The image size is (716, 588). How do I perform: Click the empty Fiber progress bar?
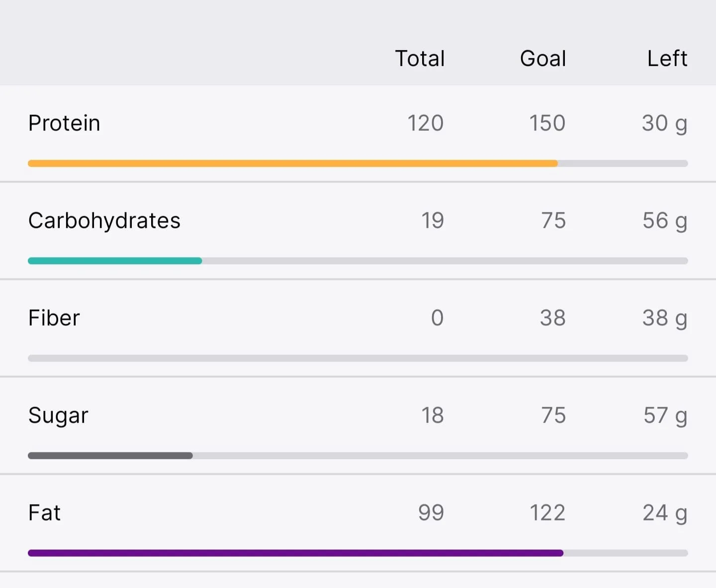tap(358, 358)
